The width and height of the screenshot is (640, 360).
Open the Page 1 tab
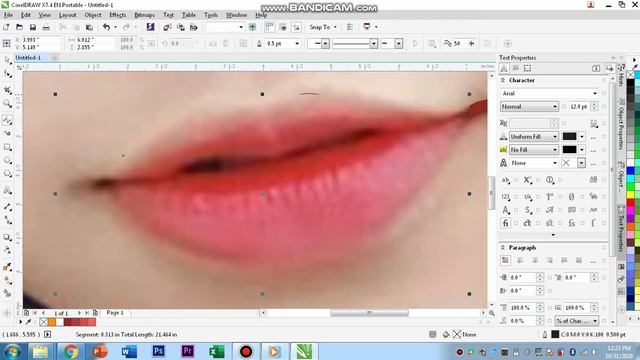point(115,313)
